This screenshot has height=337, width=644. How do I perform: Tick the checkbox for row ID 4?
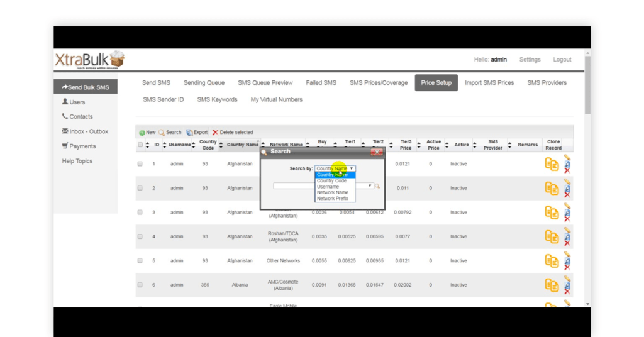pyautogui.click(x=140, y=236)
